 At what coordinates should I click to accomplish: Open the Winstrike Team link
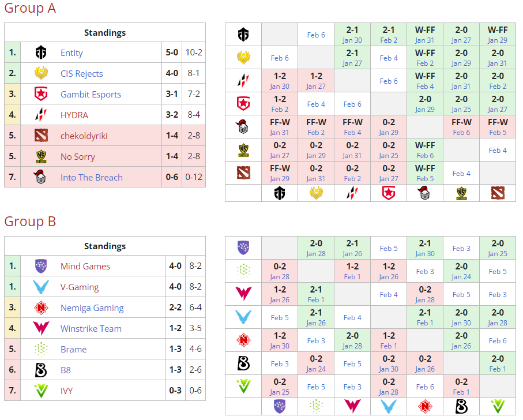click(91, 329)
